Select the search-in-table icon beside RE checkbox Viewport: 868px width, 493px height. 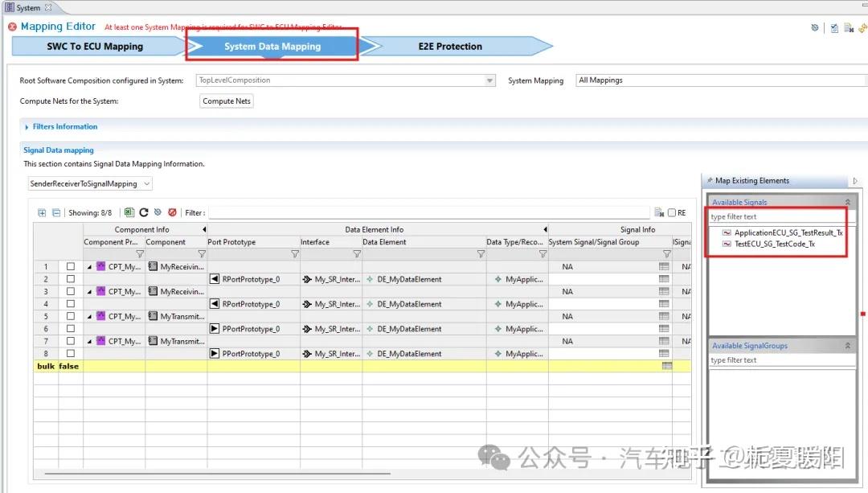pyautogui.click(x=660, y=212)
